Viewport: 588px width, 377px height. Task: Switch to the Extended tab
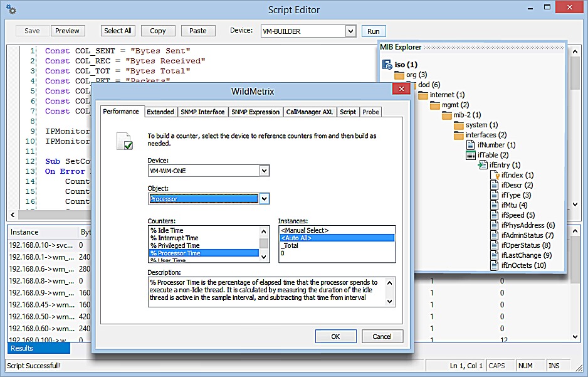point(160,112)
